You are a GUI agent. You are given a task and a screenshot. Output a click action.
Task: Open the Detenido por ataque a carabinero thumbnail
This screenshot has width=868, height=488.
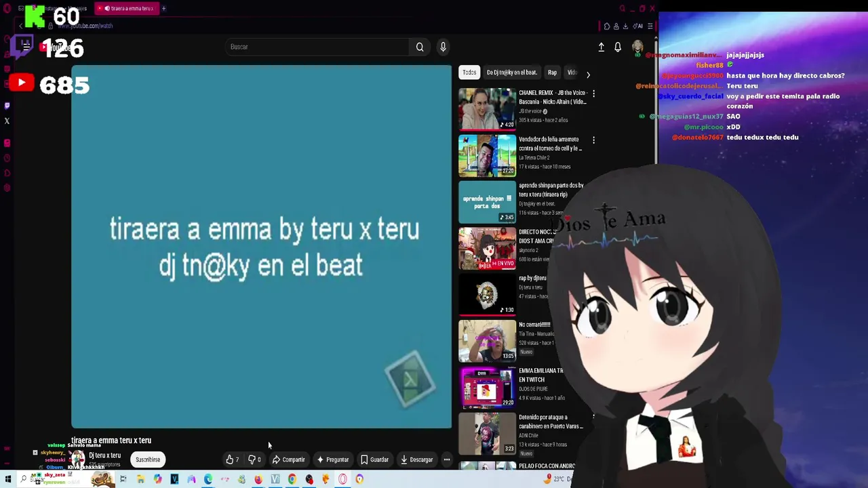tap(487, 434)
